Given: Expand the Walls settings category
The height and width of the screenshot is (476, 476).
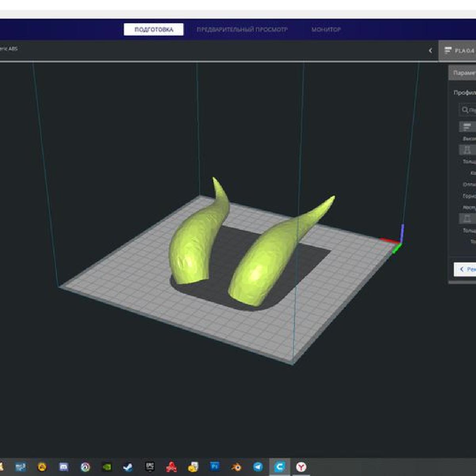Looking at the screenshot, I should click(468, 150).
